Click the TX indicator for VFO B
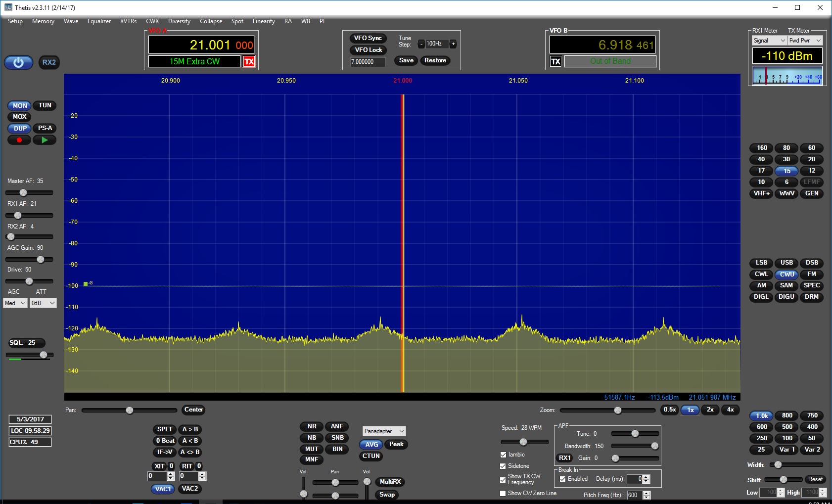This screenshot has width=832, height=504. [x=556, y=61]
